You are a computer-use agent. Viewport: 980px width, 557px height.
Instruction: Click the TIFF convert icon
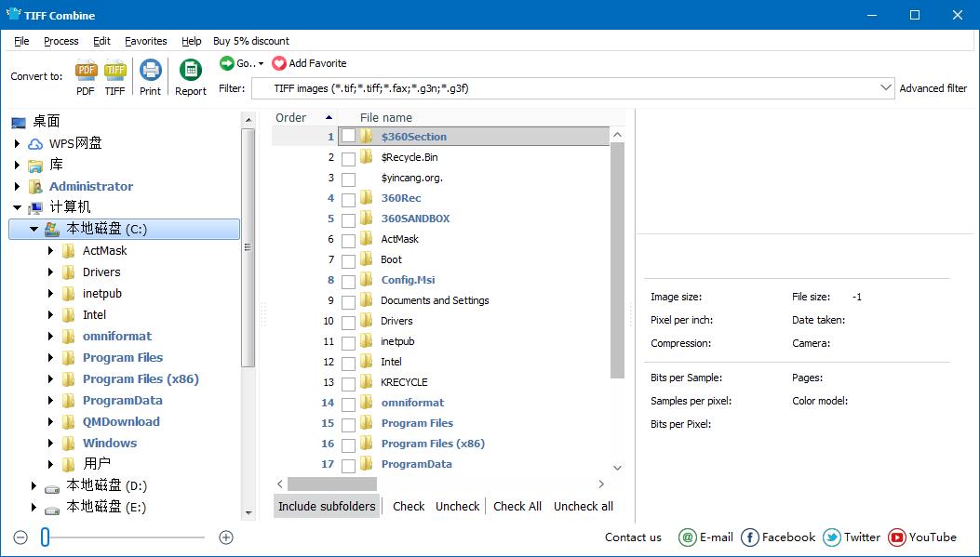coord(114,71)
